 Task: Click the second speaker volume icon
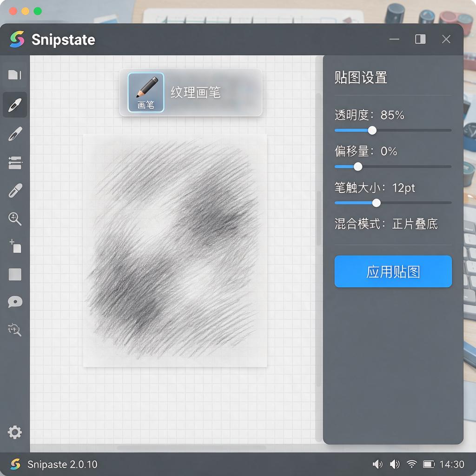click(x=395, y=464)
